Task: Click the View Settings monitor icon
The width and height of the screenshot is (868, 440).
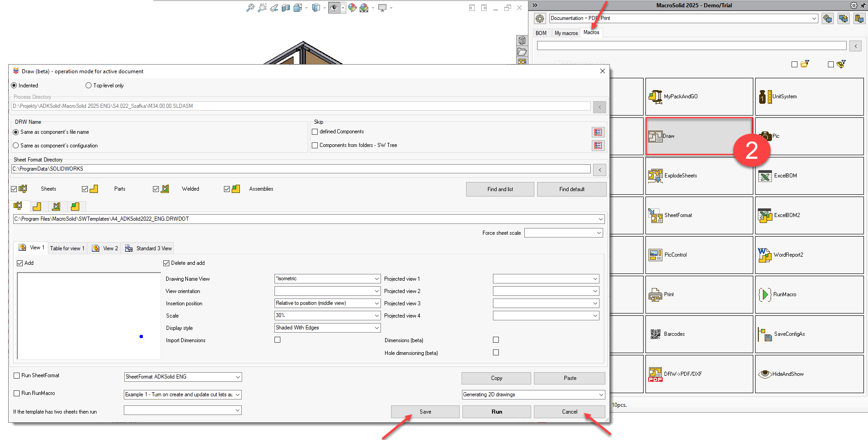Action: pyautogui.click(x=382, y=8)
